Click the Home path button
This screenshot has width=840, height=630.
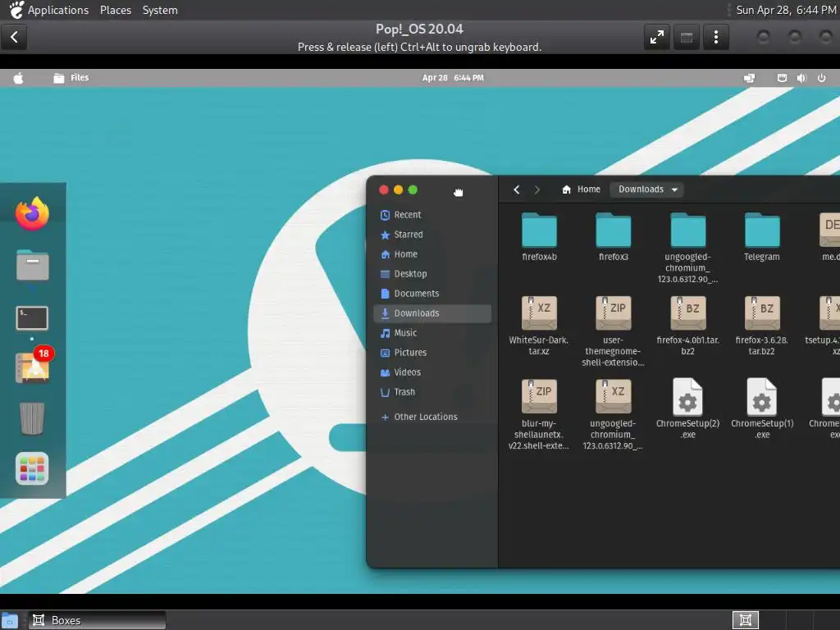(582, 189)
